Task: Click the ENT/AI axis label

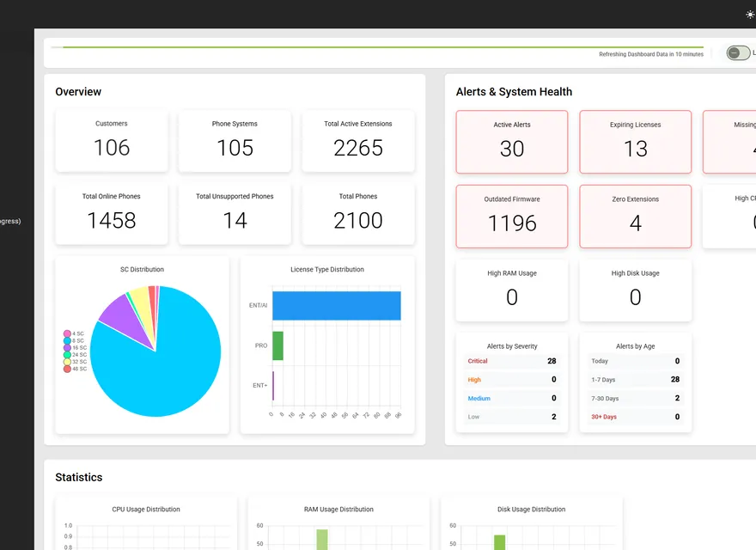Action: (x=258, y=305)
